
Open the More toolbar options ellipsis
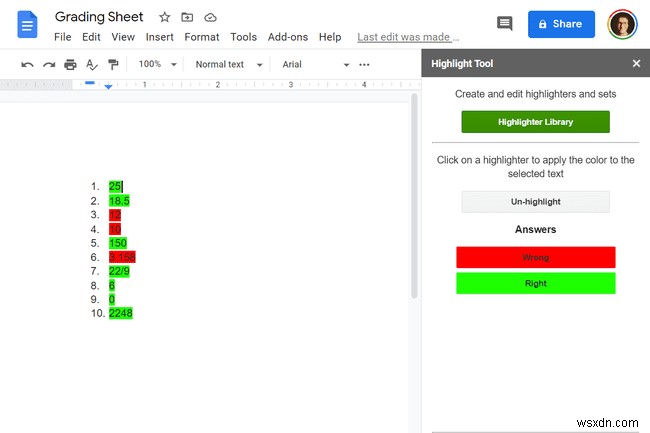click(x=364, y=64)
